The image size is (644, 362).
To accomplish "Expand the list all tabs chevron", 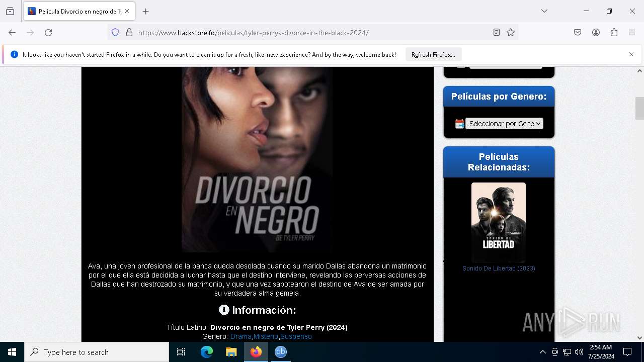I will coord(544,11).
